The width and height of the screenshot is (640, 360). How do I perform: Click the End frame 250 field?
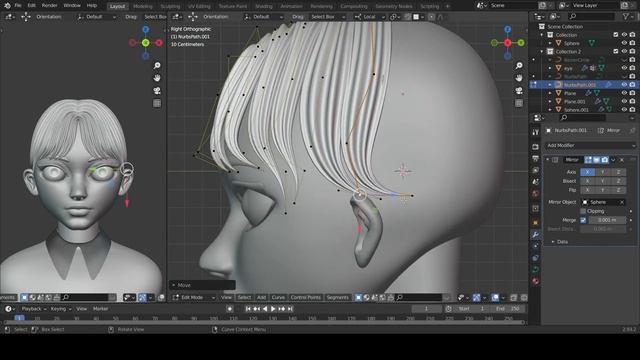click(x=508, y=309)
